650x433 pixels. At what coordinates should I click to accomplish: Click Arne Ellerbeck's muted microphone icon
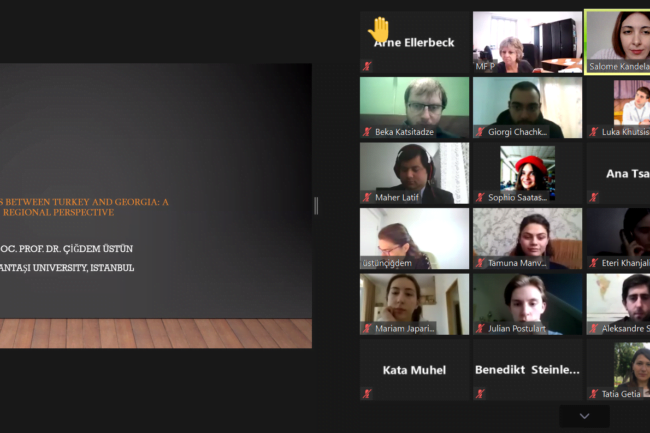click(x=367, y=66)
